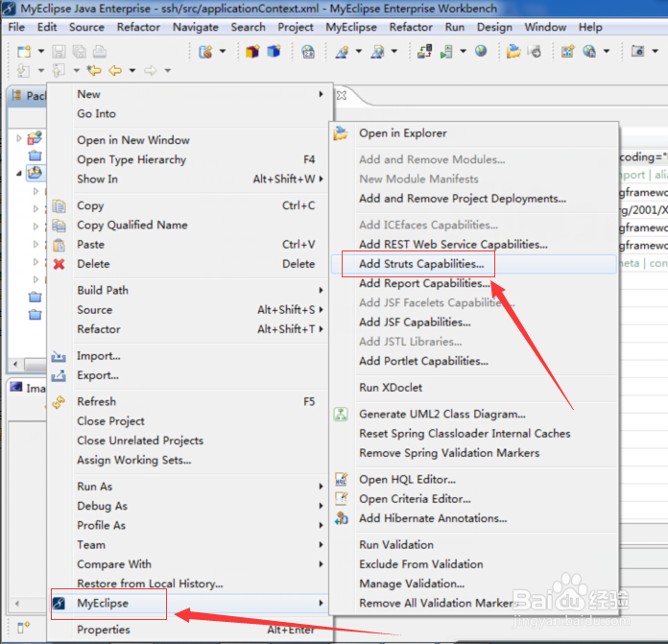Click the Export icon in context menu
Viewport: 668px width, 644px height.
pos(59,375)
